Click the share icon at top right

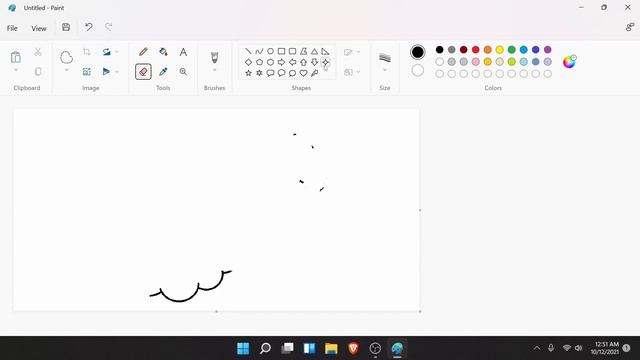point(630,27)
